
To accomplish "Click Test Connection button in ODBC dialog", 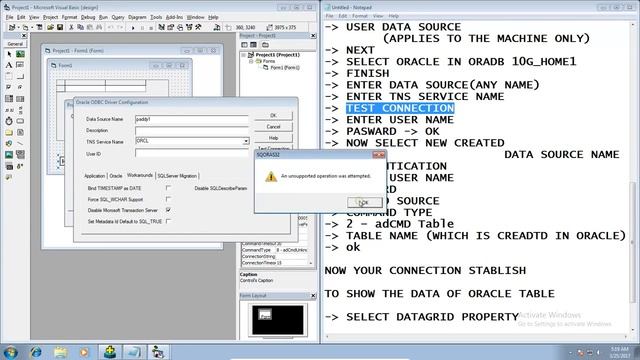I will (x=273, y=148).
